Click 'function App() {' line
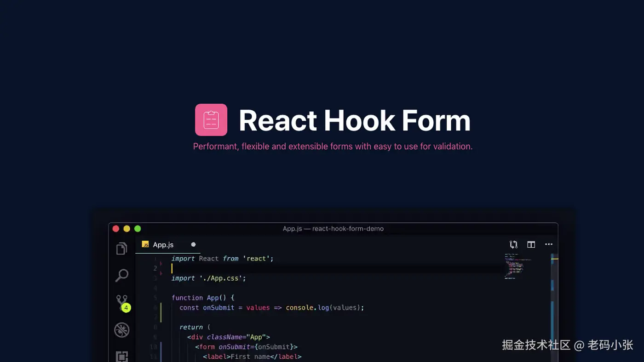 [203, 298]
